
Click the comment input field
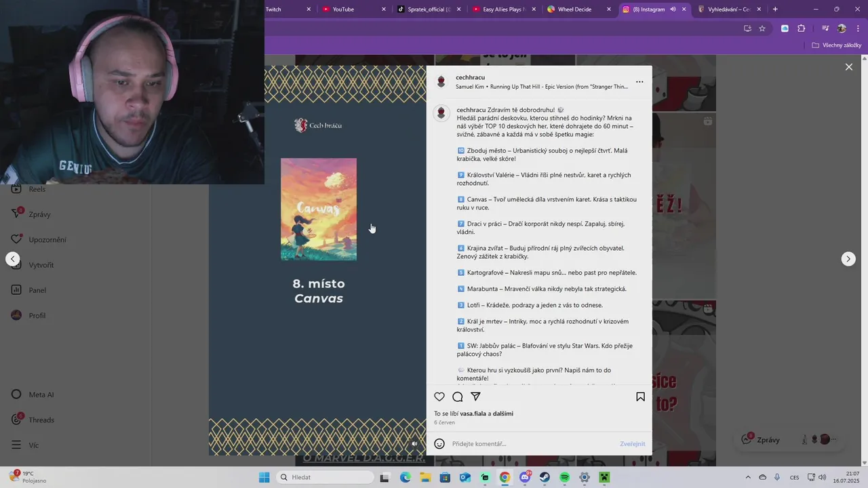pos(532,443)
